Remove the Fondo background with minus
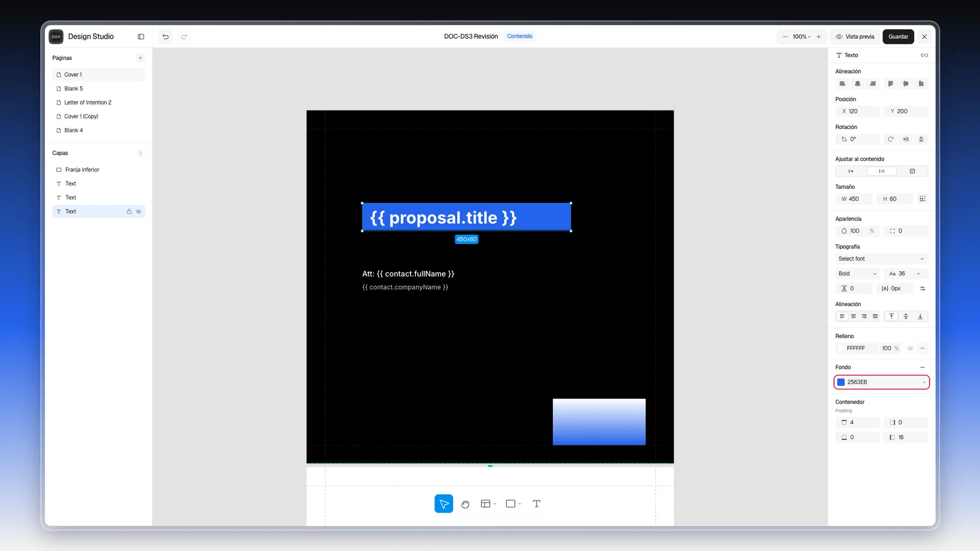 922,367
